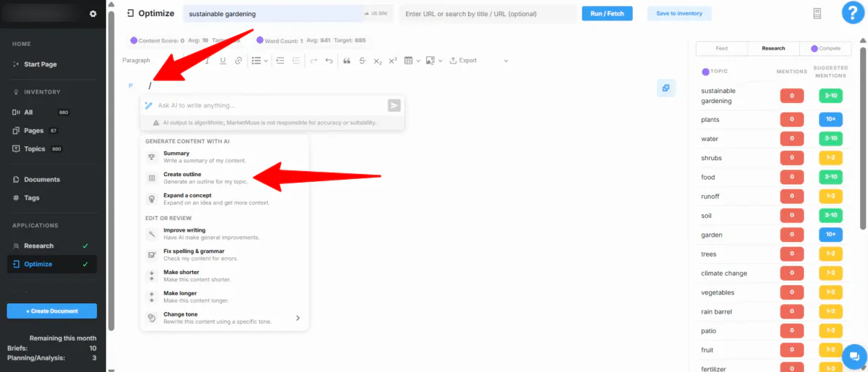
Task: Click Save to inventory
Action: pos(679,14)
